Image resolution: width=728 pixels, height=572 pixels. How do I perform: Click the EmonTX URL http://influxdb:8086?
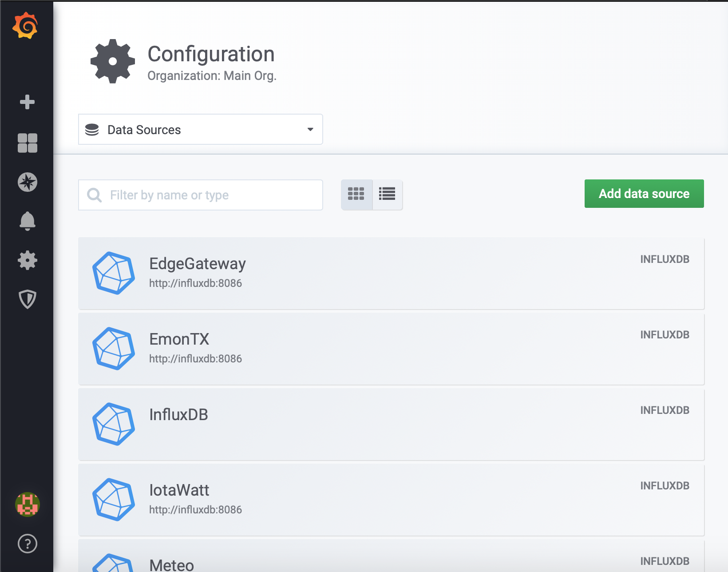tap(195, 359)
